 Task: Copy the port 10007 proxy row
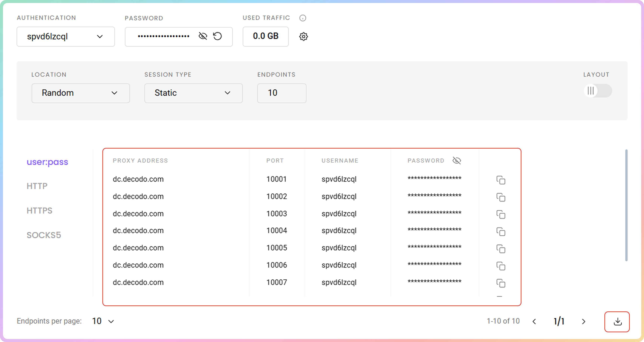point(501,283)
